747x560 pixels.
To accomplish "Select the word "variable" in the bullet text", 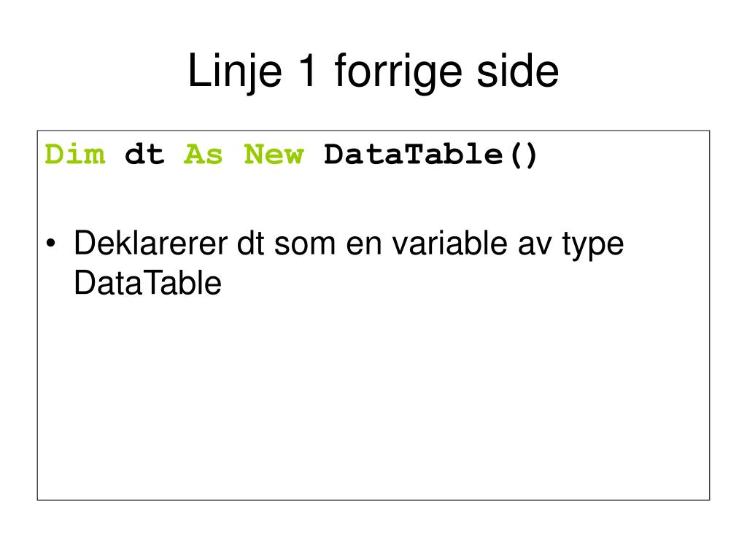I will click(x=449, y=244).
